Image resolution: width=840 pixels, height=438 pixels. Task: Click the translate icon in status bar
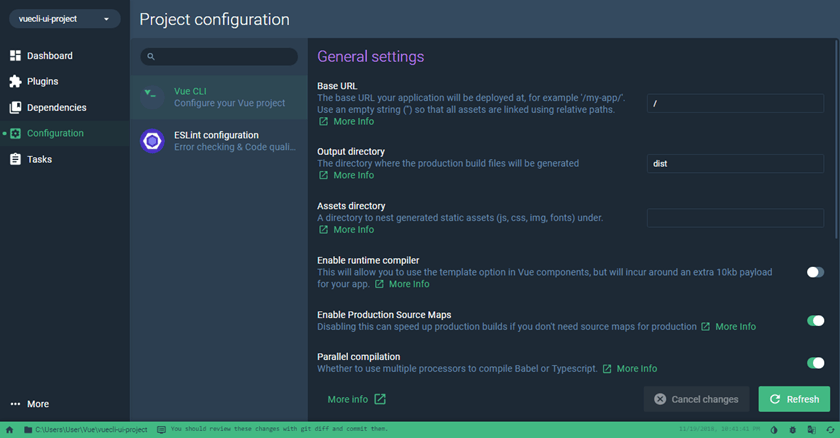tap(812, 429)
